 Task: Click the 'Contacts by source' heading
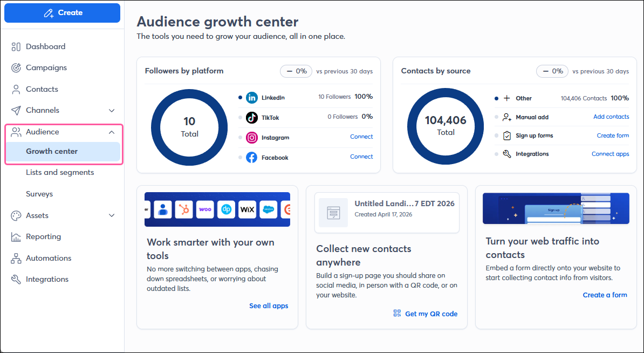point(436,71)
